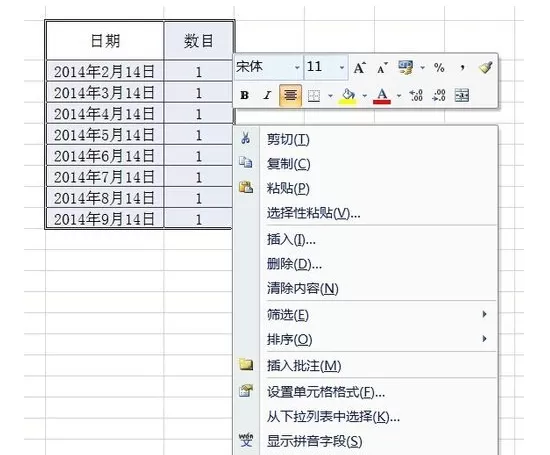Select cell 2014年4月14日
This screenshot has width=550, height=455.
(x=105, y=113)
